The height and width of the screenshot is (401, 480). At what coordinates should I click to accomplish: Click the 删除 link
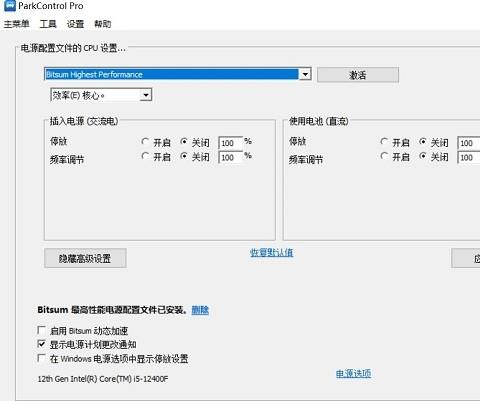click(200, 310)
